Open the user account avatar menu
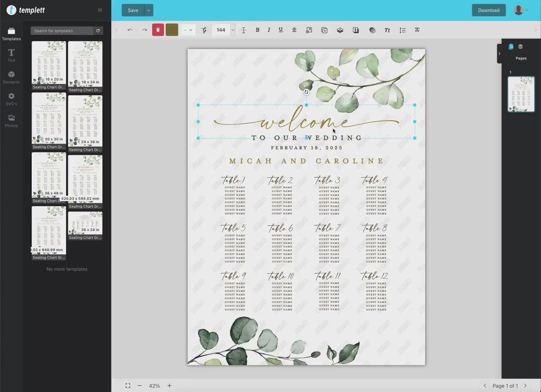The width and height of the screenshot is (541, 392). point(520,10)
